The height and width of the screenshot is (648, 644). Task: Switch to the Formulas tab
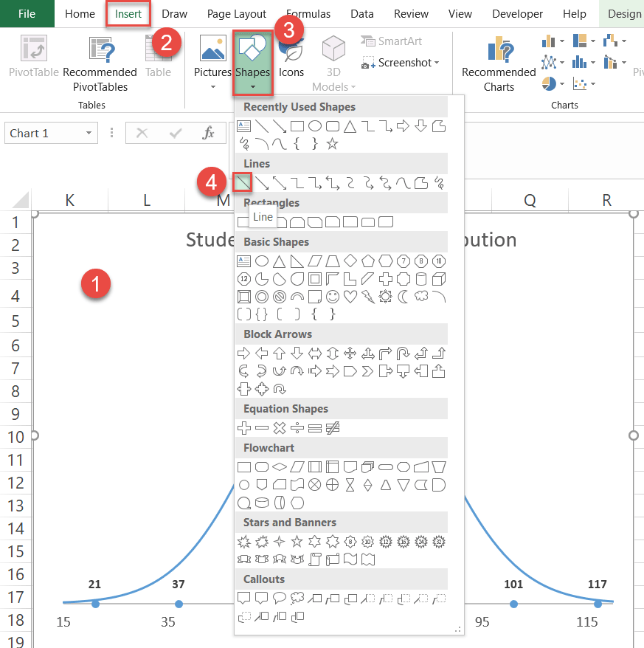point(308,13)
